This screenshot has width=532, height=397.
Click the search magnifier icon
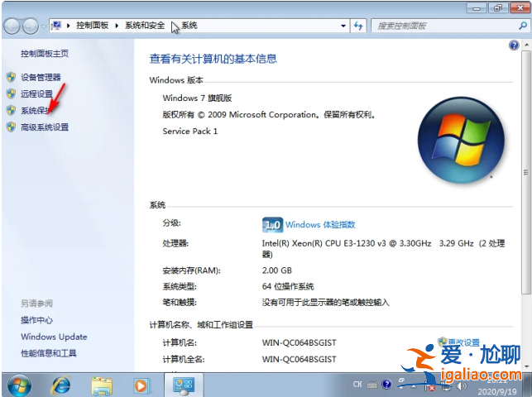point(523,26)
